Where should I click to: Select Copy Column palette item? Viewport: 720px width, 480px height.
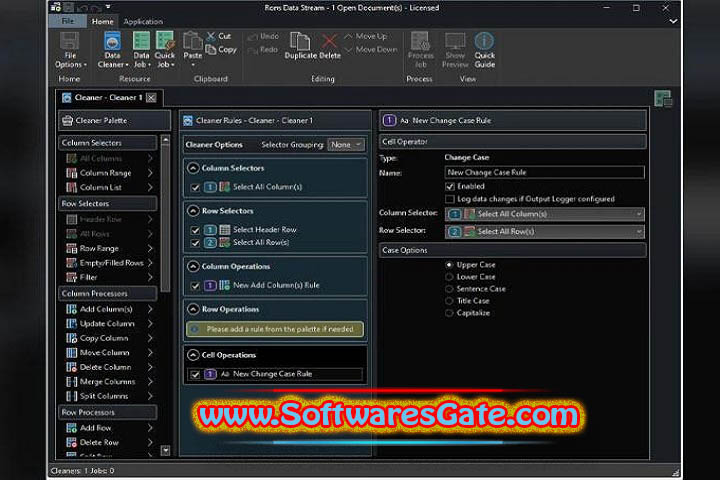click(109, 338)
